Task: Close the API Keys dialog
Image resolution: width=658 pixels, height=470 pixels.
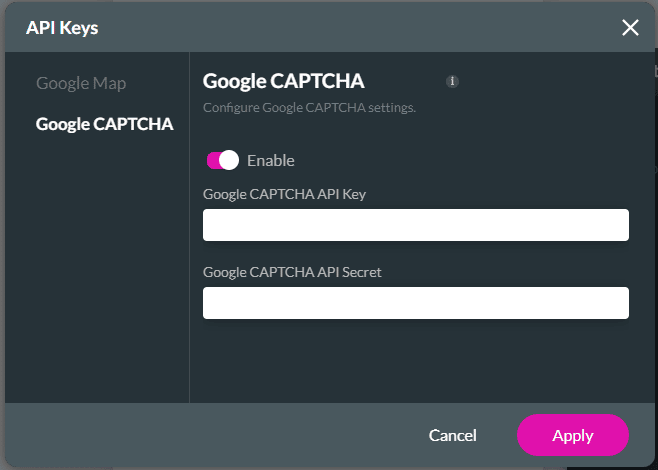Action: [630, 28]
